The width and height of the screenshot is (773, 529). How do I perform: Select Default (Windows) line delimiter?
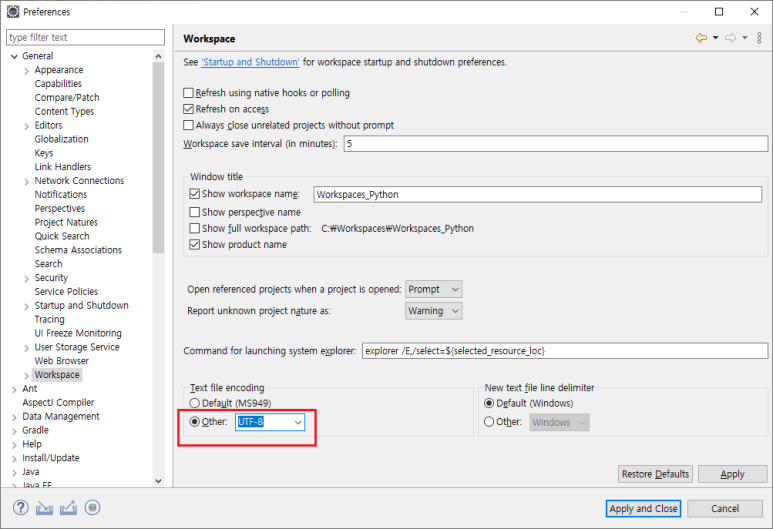pos(489,403)
